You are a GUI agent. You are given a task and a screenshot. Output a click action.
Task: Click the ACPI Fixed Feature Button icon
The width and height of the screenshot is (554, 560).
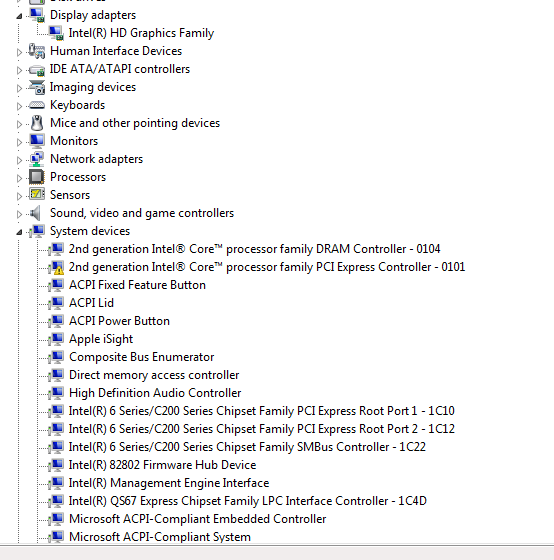click(56, 285)
